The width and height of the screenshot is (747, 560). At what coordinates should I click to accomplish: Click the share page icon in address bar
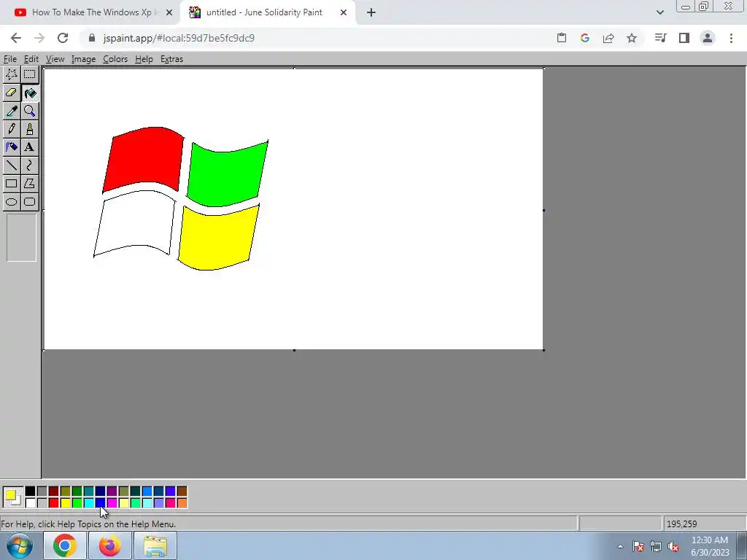click(608, 38)
